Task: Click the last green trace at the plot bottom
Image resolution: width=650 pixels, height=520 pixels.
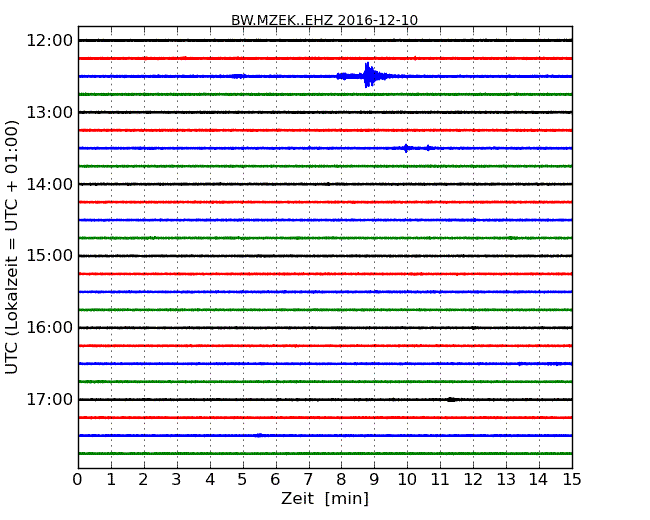Action: coord(324,453)
